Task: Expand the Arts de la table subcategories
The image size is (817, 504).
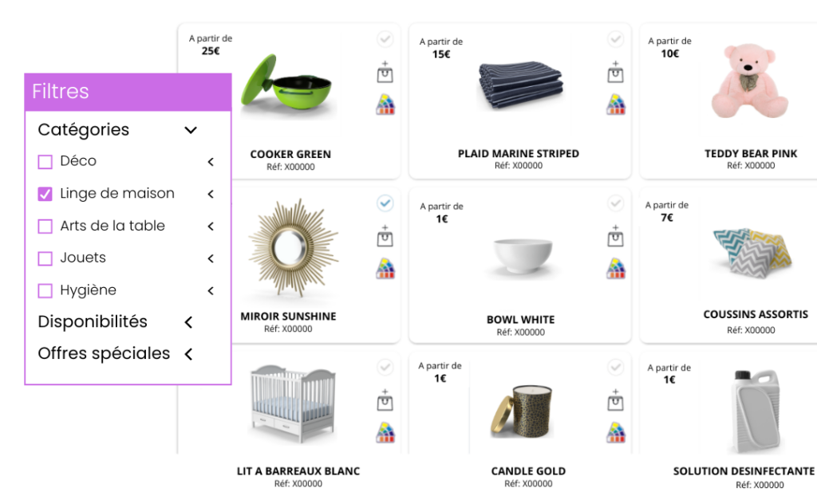Action: coord(211,226)
